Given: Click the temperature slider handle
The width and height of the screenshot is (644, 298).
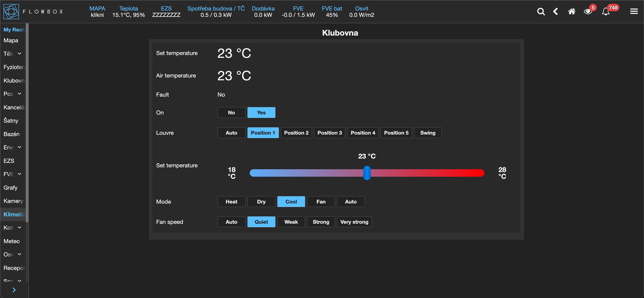Looking at the screenshot, I should tap(367, 173).
